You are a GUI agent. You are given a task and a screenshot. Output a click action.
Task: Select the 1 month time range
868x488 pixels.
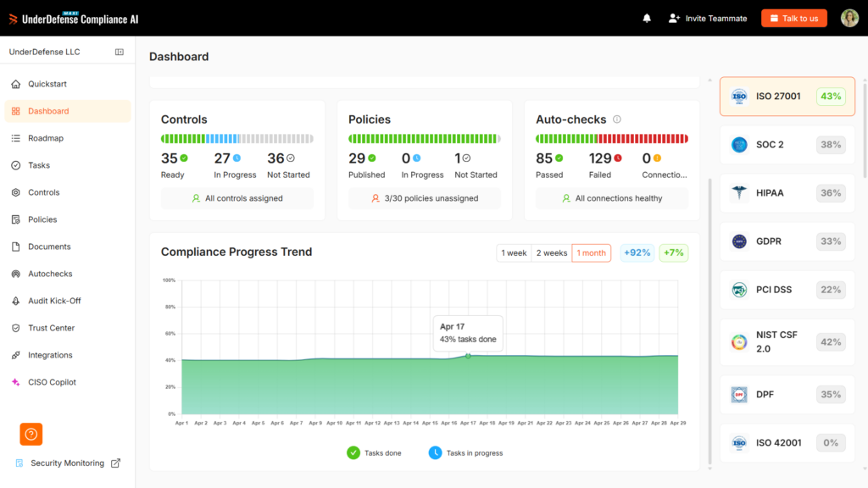click(591, 252)
